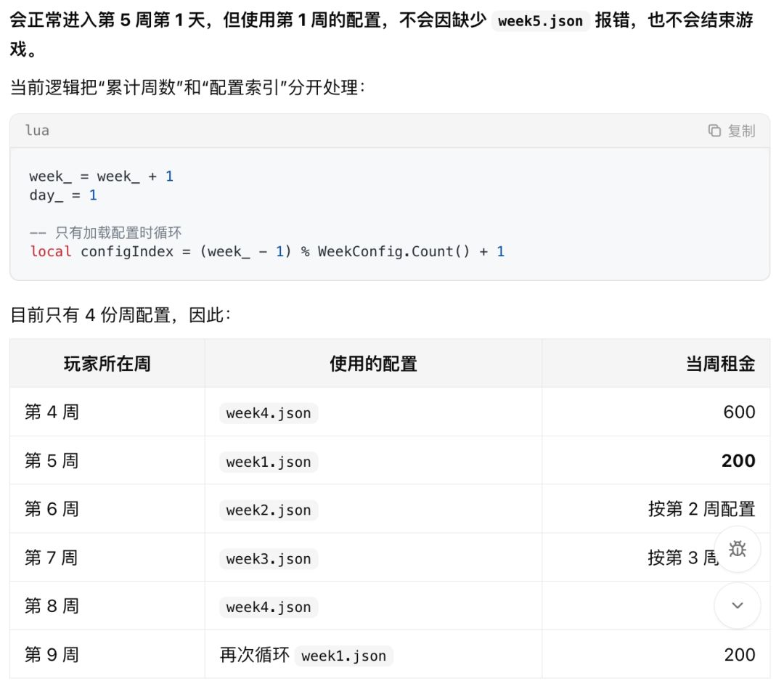This screenshot has width=784, height=689.
Task: Click the sentence '目前只有 4 份周配置，因此:'
Action: pyautogui.click(x=121, y=315)
